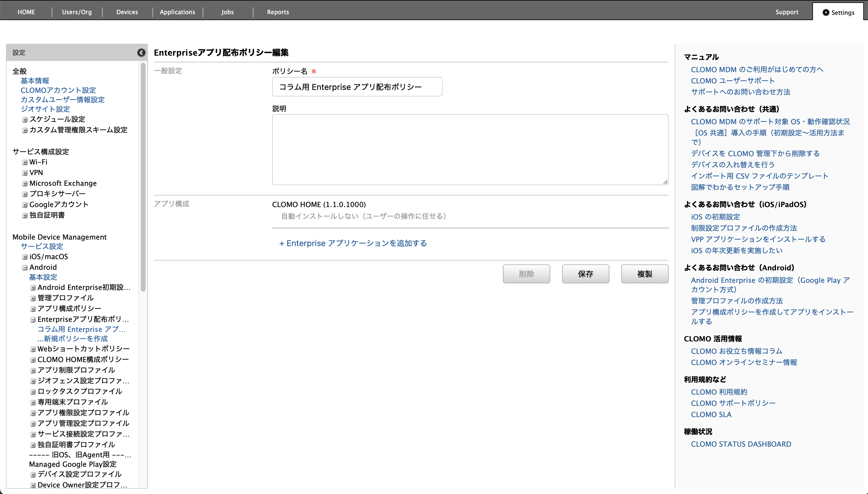The image size is (868, 494).
Task: Expand the Googleアカウント plus icon
Action: 25,205
